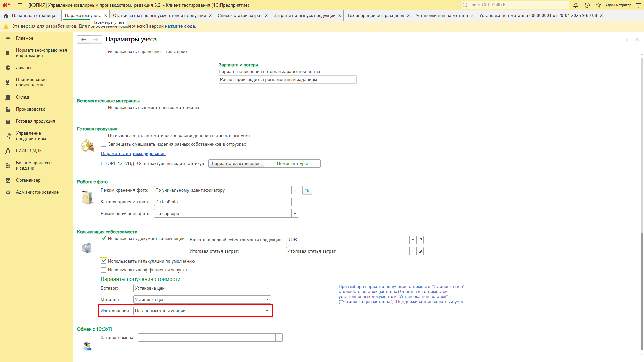Click the Каталог хранения фото field
This screenshot has width=644, height=362.
coord(223,202)
